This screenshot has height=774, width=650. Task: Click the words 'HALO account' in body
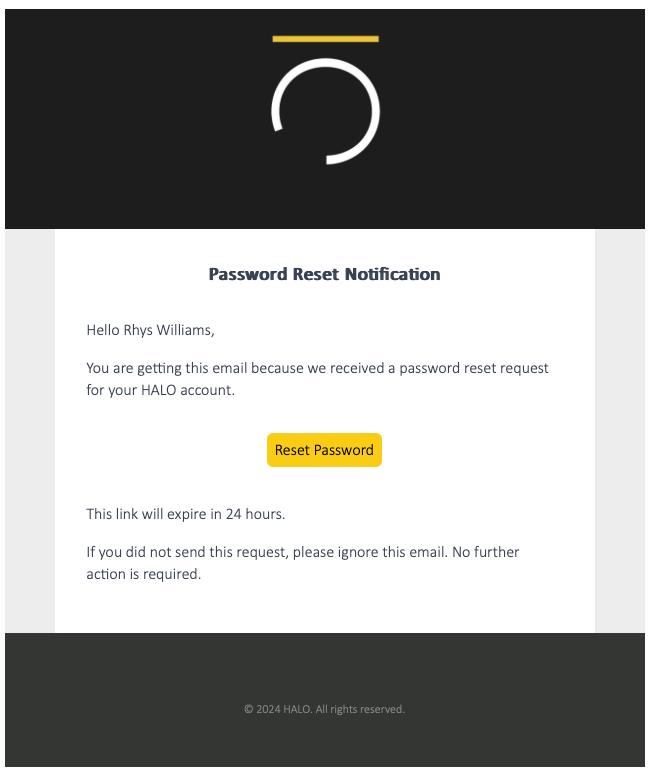[191, 390]
